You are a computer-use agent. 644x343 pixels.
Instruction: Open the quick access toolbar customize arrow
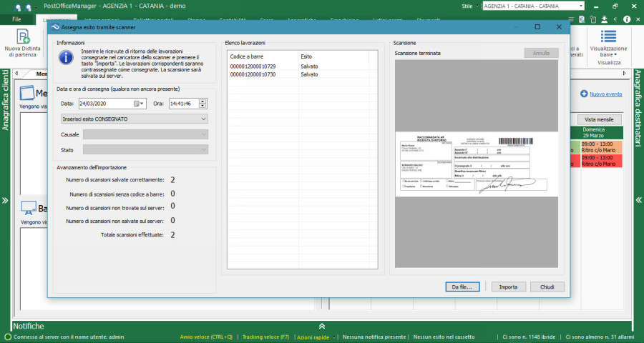click(36, 7)
